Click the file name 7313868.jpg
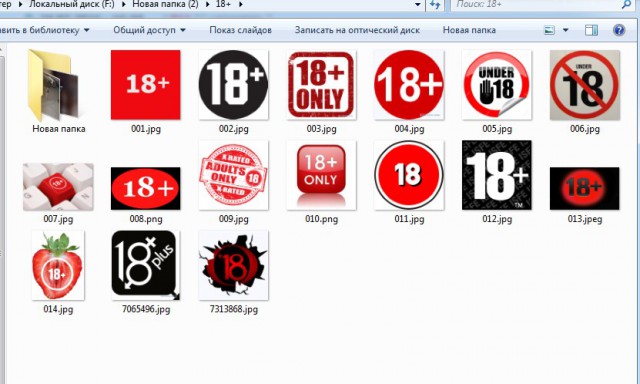This screenshot has width=640, height=384. pos(233,309)
